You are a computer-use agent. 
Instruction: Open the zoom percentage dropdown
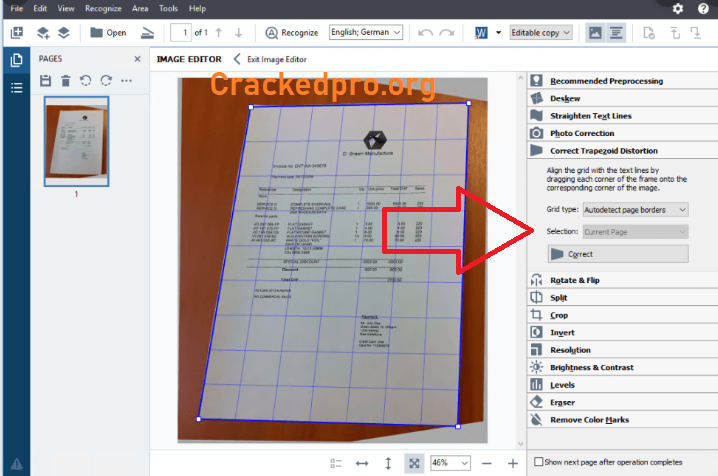448,463
